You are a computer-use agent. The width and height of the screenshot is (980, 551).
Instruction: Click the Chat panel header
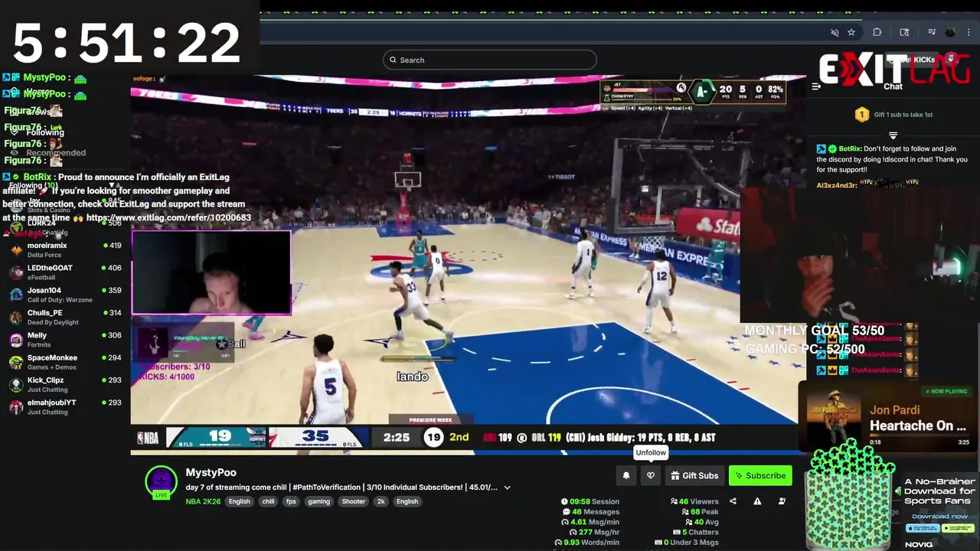coord(893,86)
